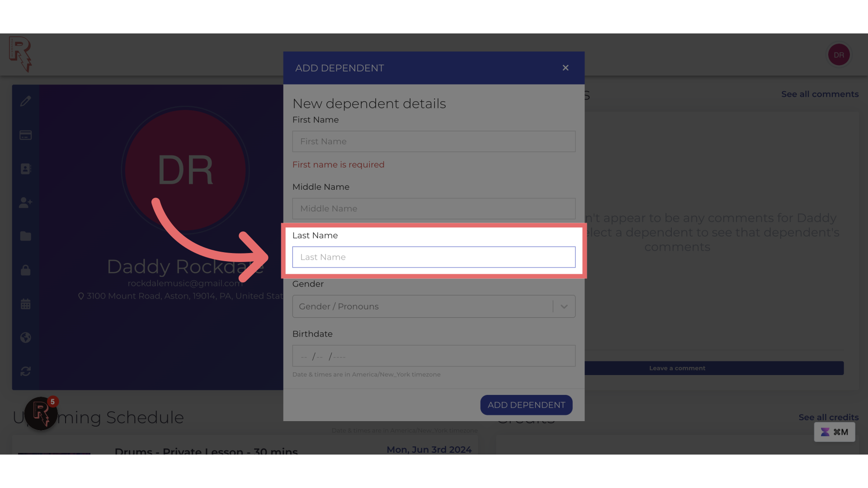This screenshot has height=488, width=868.
Task: Click the See all comments link
Action: click(x=820, y=94)
